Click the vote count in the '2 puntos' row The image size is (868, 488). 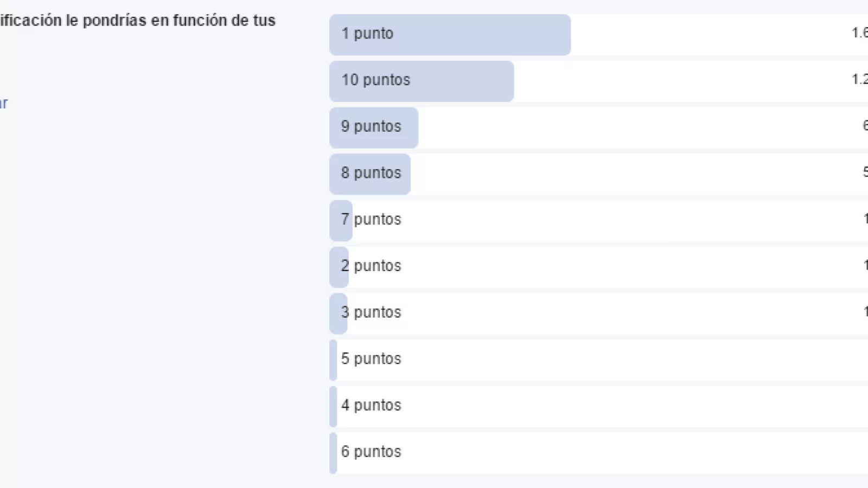click(x=865, y=266)
